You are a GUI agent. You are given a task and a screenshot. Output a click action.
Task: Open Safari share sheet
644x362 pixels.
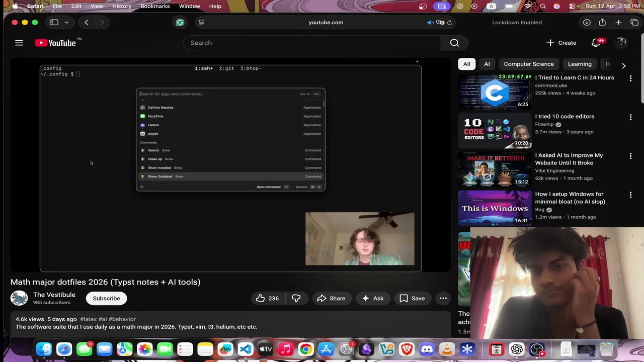pyautogui.click(x=602, y=22)
